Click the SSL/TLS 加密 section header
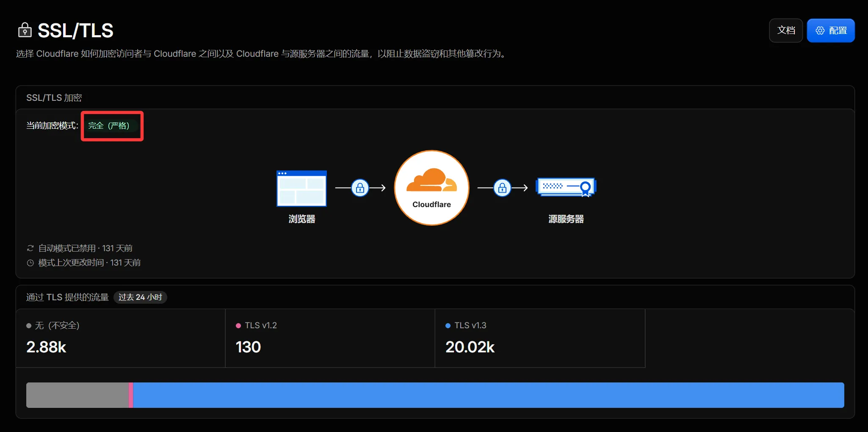The image size is (868, 432). [54, 98]
